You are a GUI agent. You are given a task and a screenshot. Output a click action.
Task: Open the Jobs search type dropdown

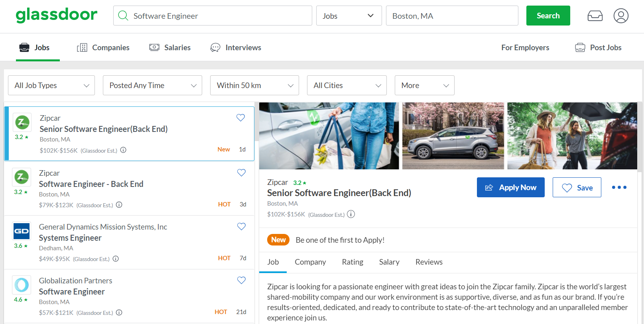pos(349,16)
